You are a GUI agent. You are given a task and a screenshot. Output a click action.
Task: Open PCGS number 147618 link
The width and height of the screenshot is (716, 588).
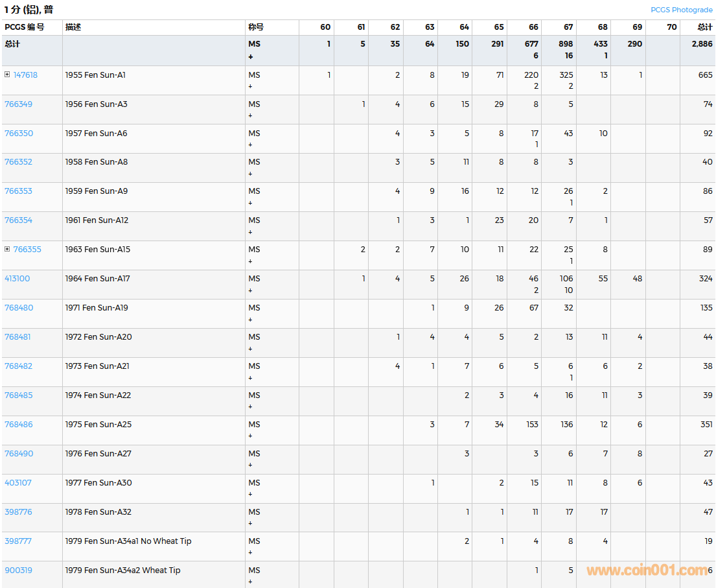pos(25,75)
